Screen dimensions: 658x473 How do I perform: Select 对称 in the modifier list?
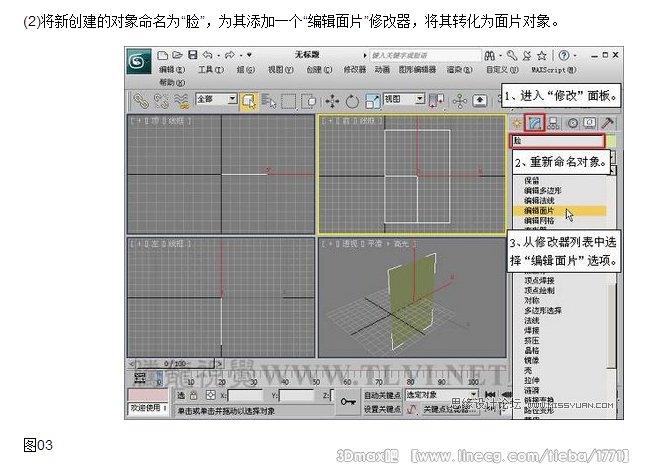[x=532, y=301]
